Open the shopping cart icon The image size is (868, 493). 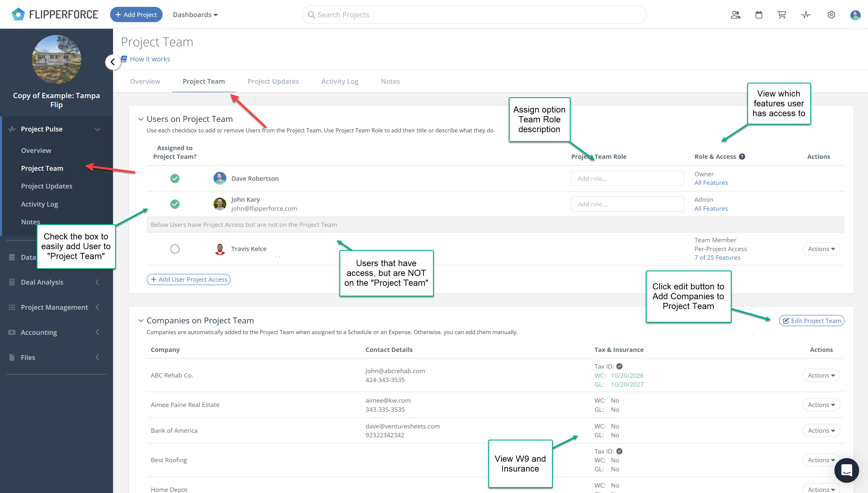(782, 15)
